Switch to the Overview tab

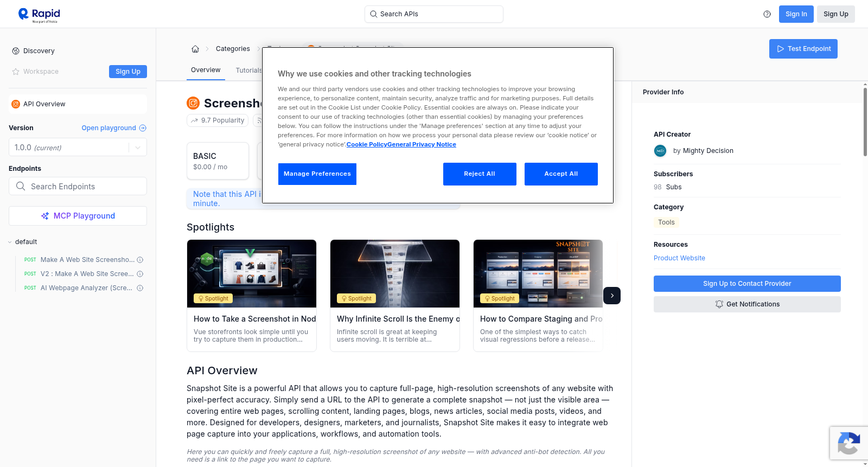[x=206, y=70]
